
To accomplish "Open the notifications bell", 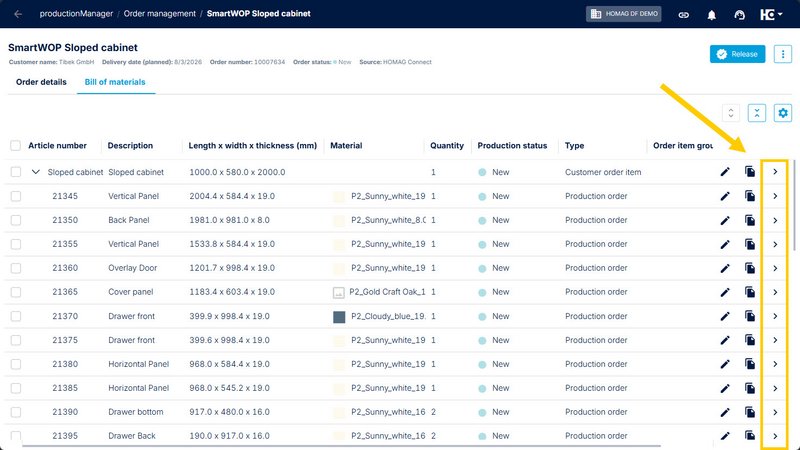I will (711, 15).
